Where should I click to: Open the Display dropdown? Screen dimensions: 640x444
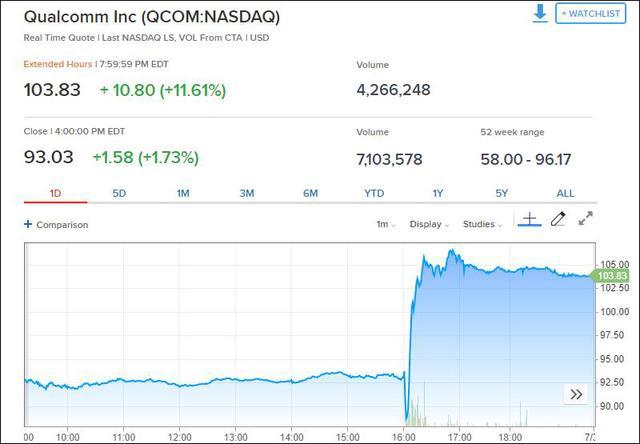pos(429,225)
